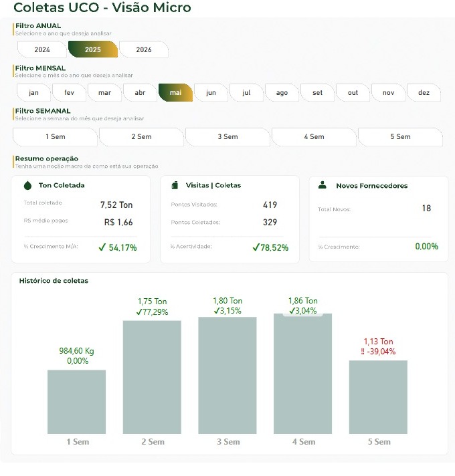Choose the jun month filter
Viewport: 455px width, 476px height.
(x=211, y=92)
